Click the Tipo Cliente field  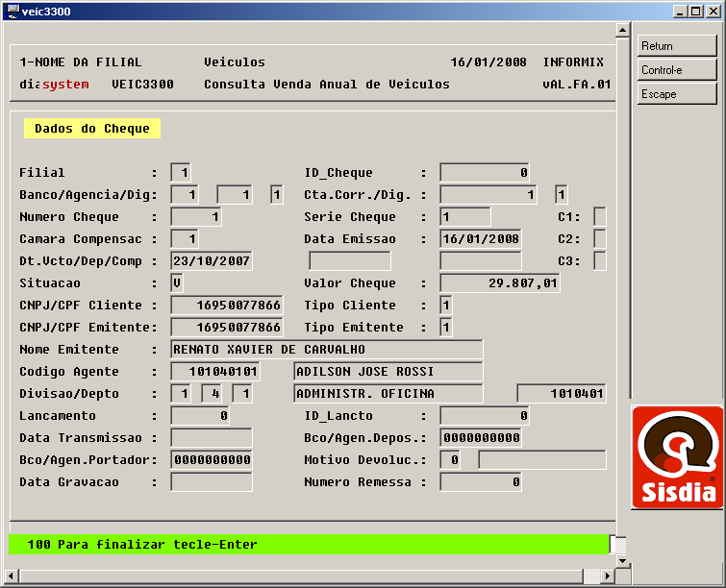click(x=446, y=305)
